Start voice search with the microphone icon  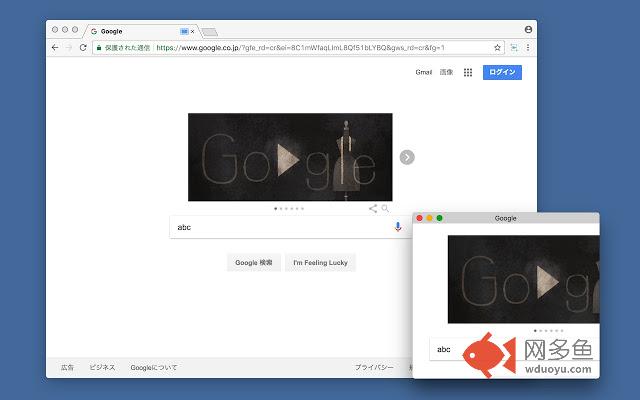398,227
